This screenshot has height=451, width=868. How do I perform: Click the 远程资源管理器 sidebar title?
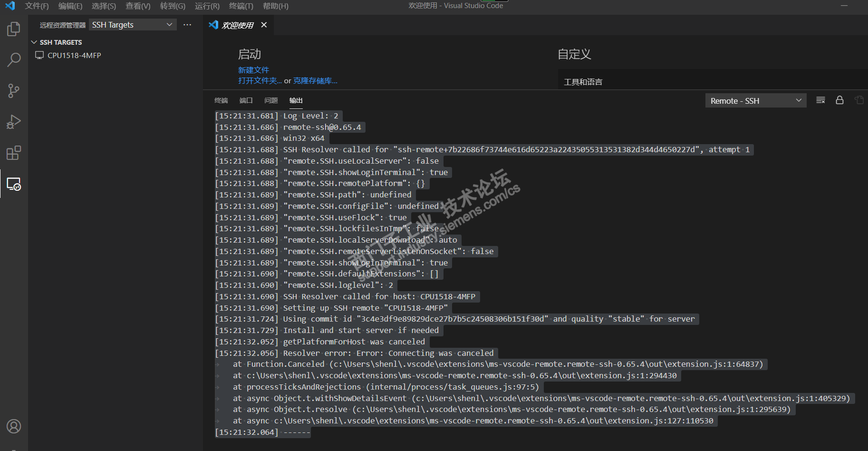(63, 25)
